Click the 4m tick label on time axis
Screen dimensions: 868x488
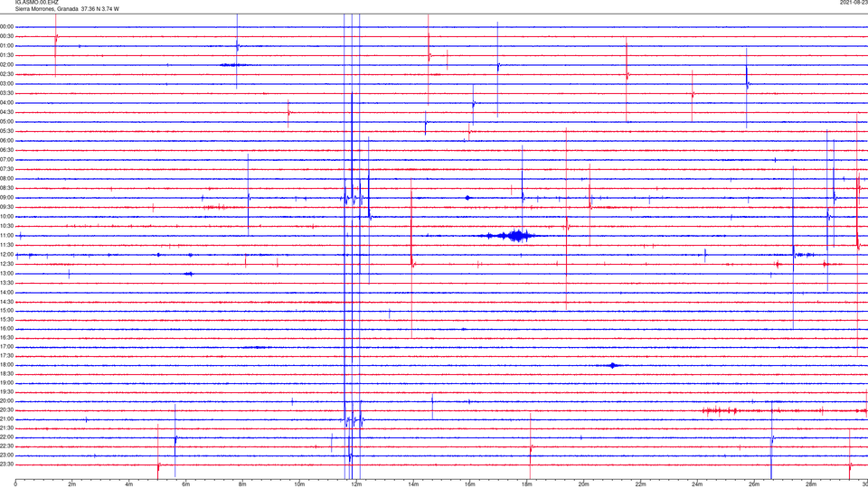pos(129,484)
